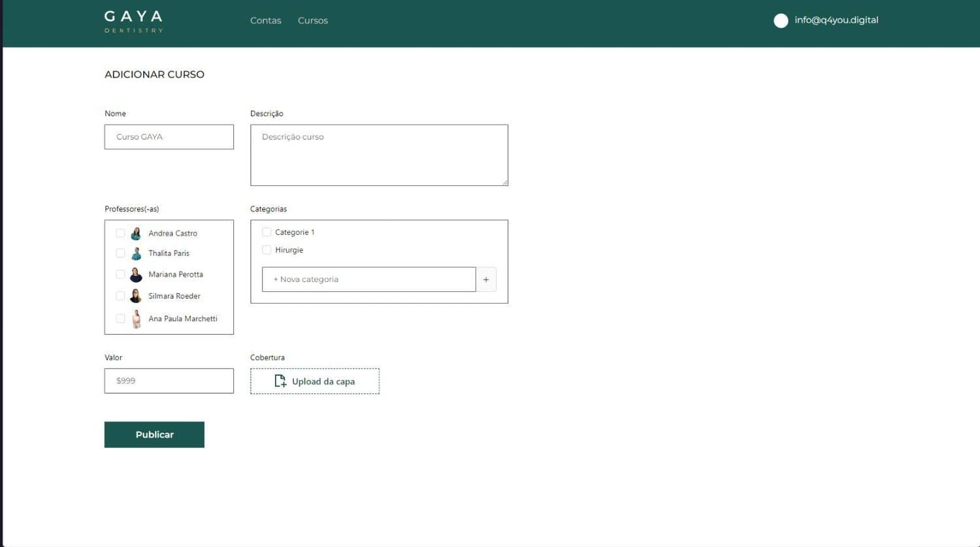Focus the Nome input field
This screenshot has height=547, width=980.
click(x=169, y=137)
